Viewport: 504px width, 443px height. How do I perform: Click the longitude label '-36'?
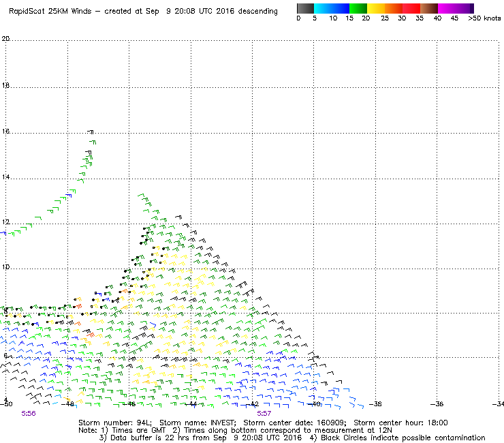click(437, 403)
